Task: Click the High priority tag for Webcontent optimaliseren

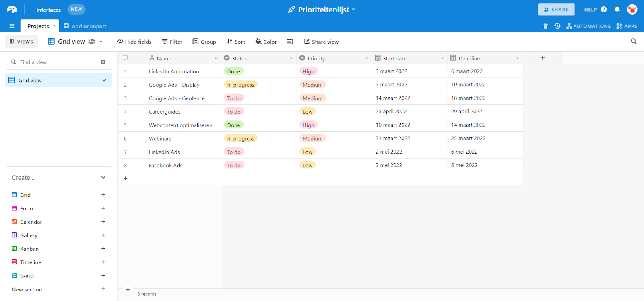Action: (x=308, y=125)
